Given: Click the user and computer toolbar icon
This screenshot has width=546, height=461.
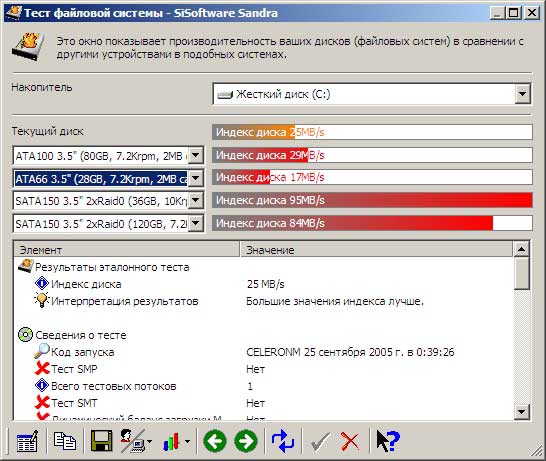Looking at the screenshot, I should [x=133, y=441].
